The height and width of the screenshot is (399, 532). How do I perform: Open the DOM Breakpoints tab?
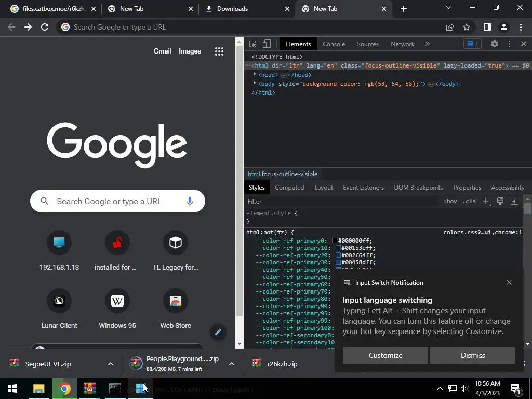418,187
